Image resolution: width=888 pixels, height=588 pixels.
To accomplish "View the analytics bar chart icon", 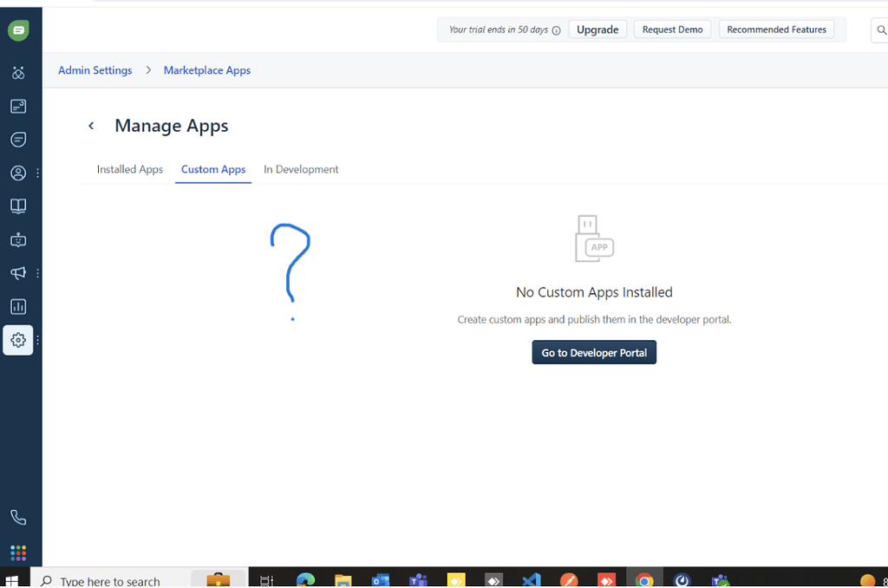I will point(18,306).
